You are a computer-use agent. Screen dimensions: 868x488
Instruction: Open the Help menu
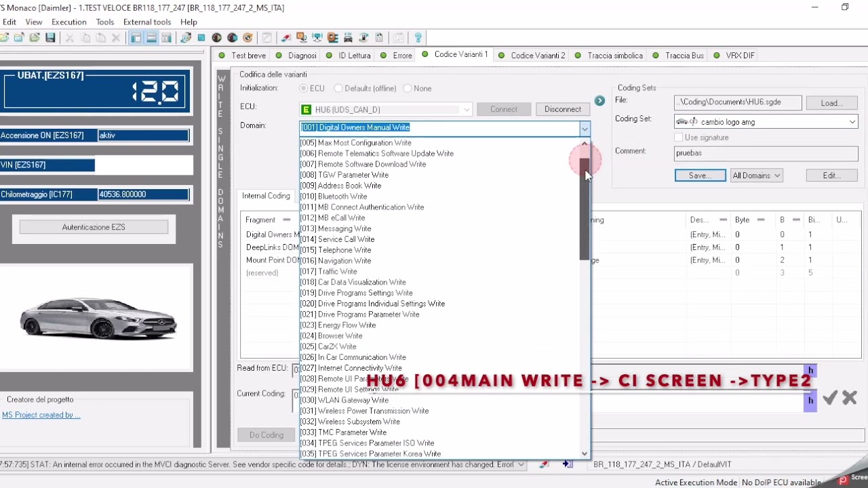[x=189, y=22]
